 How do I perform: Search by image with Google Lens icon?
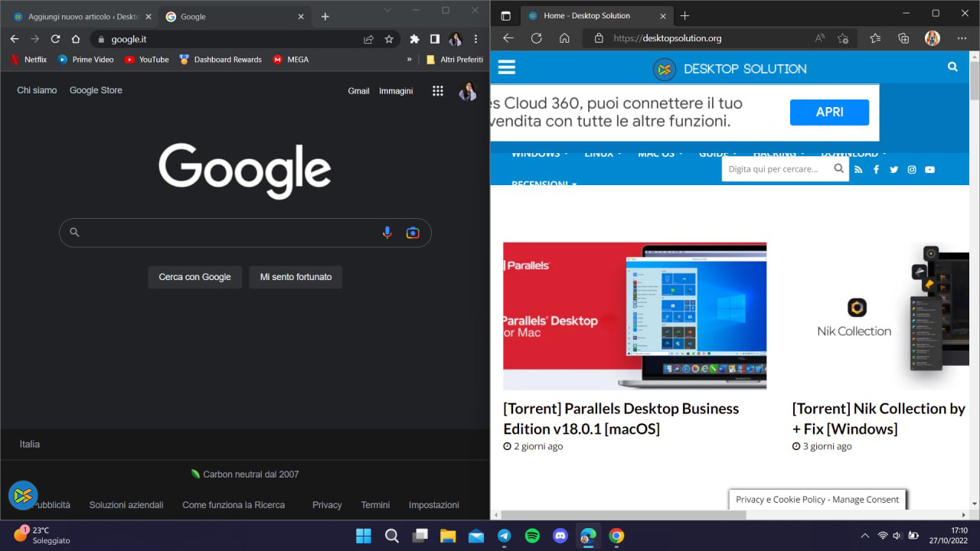pyautogui.click(x=413, y=233)
